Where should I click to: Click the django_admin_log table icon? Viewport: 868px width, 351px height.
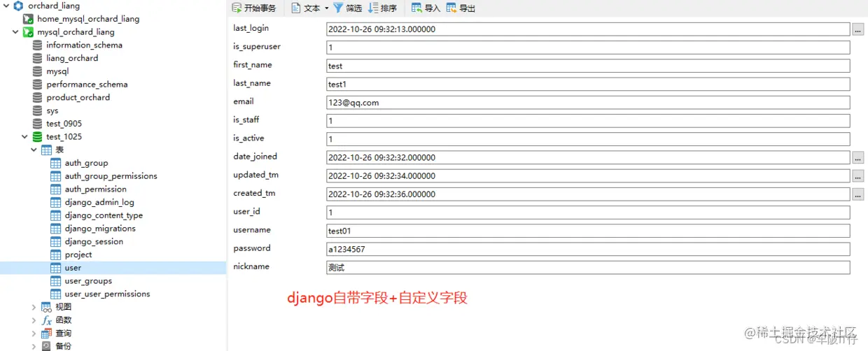pyautogui.click(x=56, y=202)
